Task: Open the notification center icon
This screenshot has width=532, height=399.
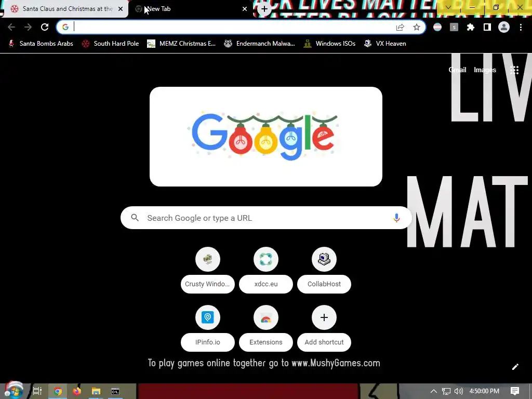Action: tap(515, 391)
